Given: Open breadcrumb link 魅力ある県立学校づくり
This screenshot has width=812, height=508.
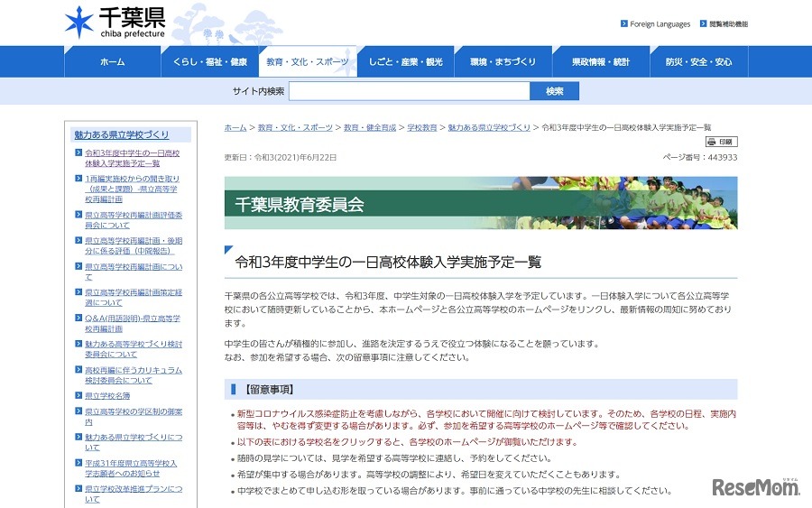Looking at the screenshot, I should coord(489,127).
